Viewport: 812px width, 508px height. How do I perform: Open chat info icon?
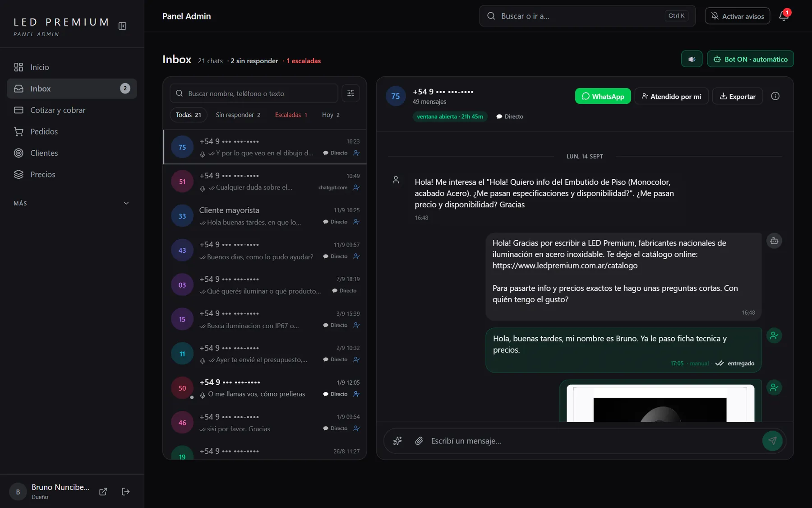pyautogui.click(x=775, y=96)
